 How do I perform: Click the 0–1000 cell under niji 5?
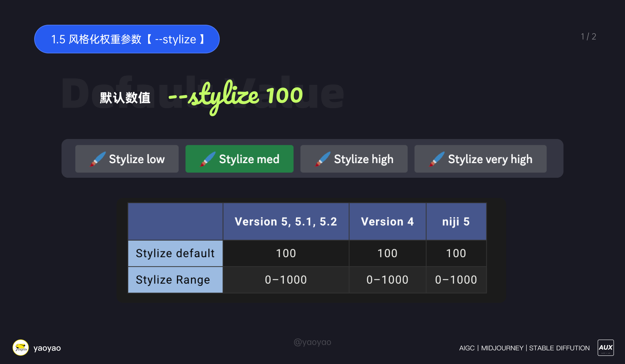tap(456, 280)
